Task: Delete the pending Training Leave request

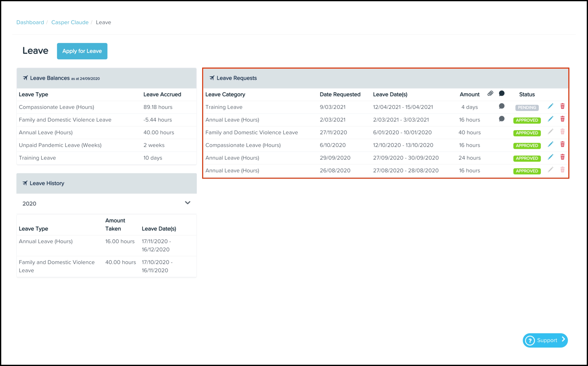Action: [562, 106]
